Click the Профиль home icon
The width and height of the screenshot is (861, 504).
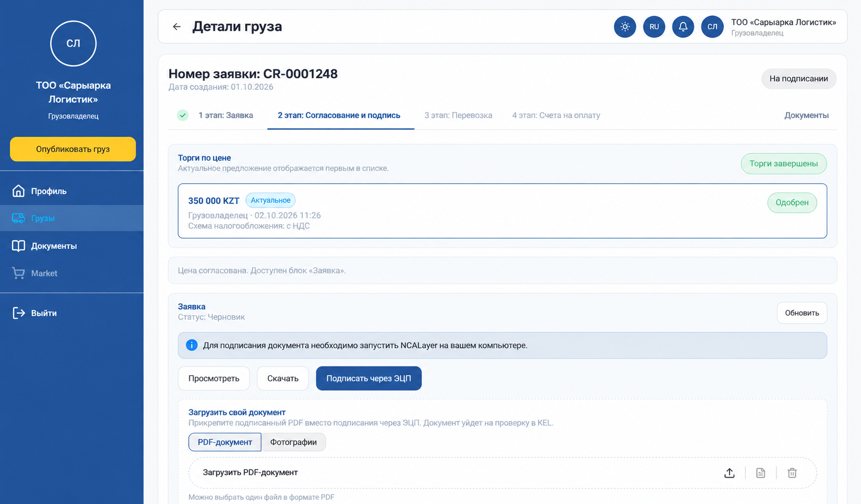(x=18, y=191)
